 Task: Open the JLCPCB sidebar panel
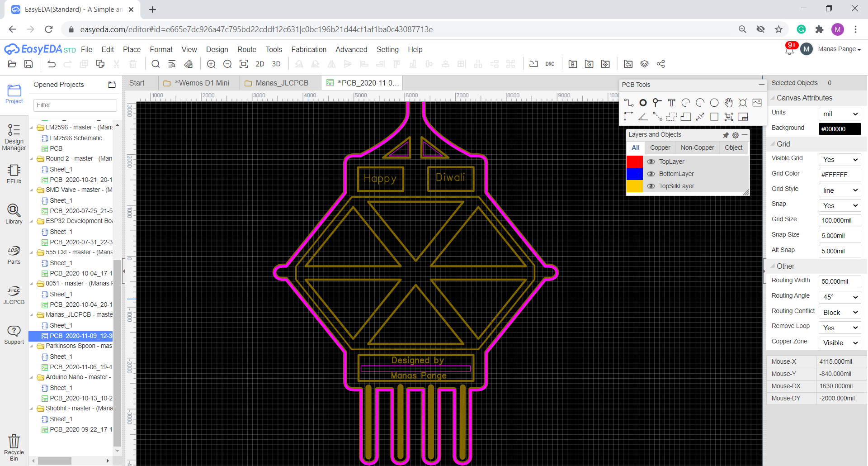coord(14,295)
